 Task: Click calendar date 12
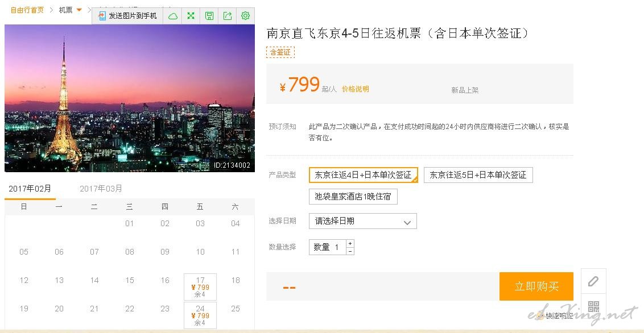[24, 281]
